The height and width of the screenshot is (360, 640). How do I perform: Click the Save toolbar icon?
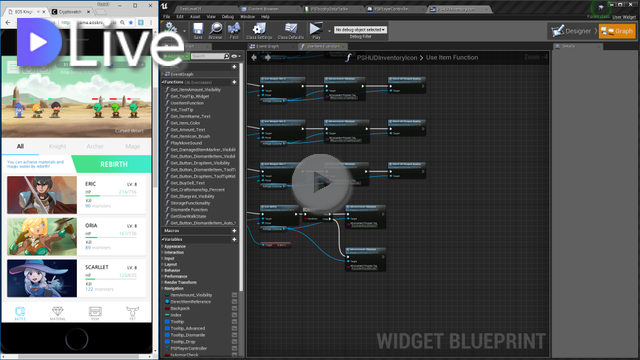click(x=198, y=31)
